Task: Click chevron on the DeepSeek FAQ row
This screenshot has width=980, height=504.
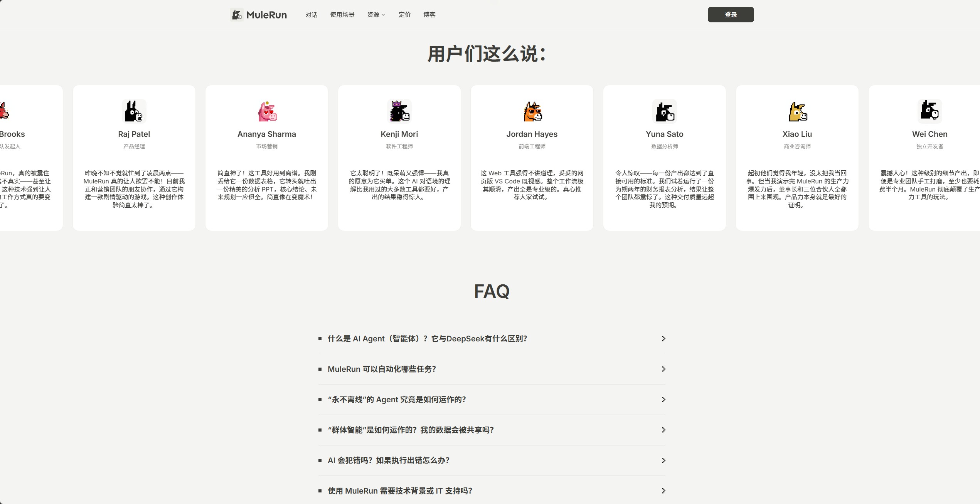Action: pyautogui.click(x=663, y=339)
